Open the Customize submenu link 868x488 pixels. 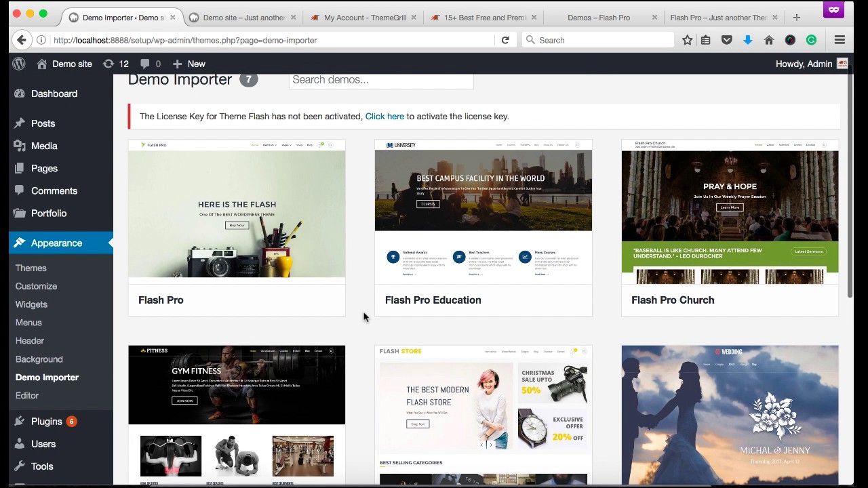37,286
